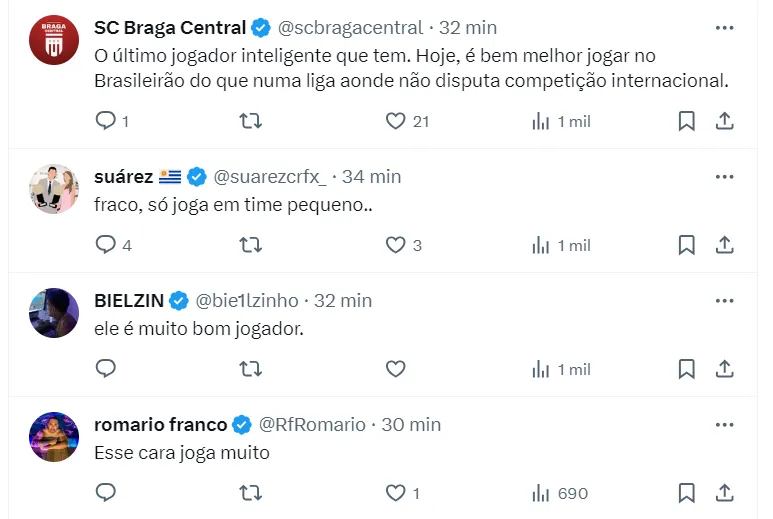773x519 pixels.
Task: Reply to romario franco's tweet
Action: [106, 493]
